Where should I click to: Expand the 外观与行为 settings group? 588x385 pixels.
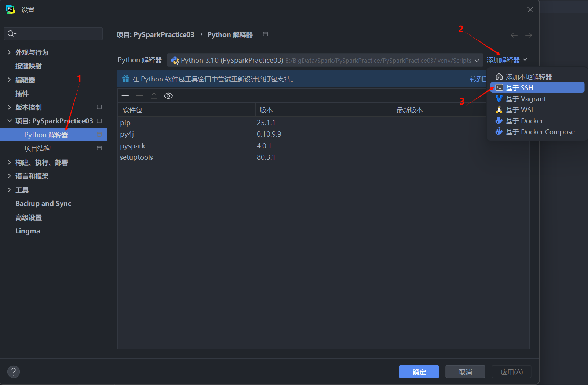[x=9, y=52]
